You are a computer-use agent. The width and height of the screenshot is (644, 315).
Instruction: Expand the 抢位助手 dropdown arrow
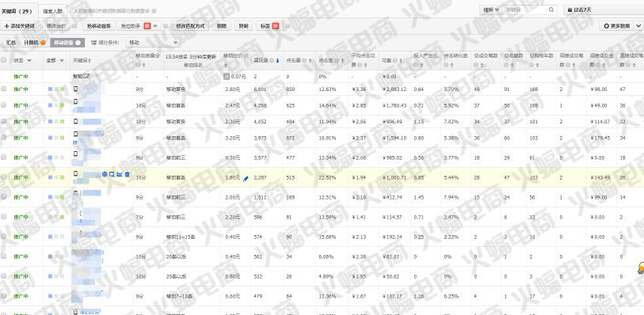coord(156,26)
